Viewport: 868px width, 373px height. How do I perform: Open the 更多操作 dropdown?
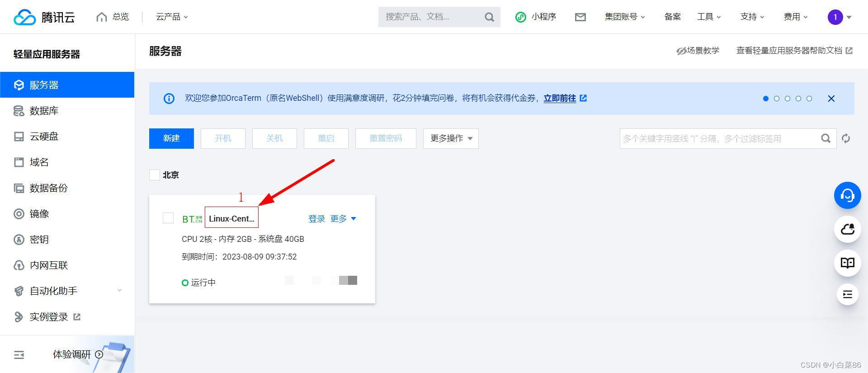tap(451, 138)
